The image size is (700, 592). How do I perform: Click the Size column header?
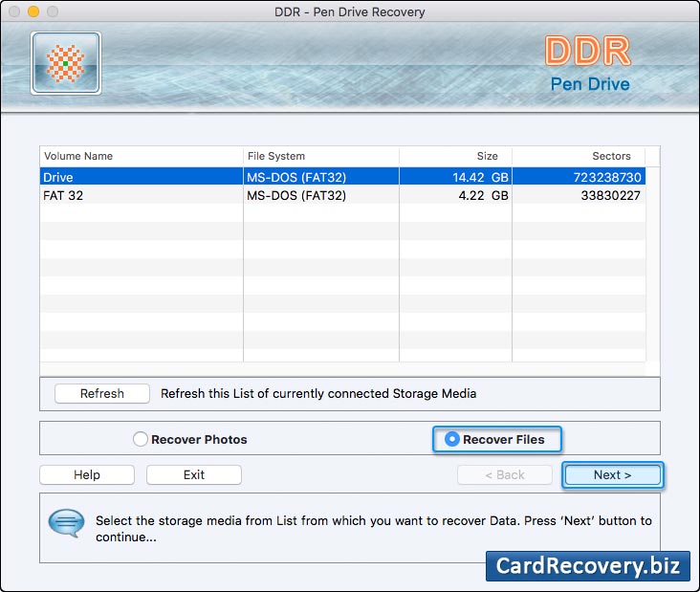455,156
